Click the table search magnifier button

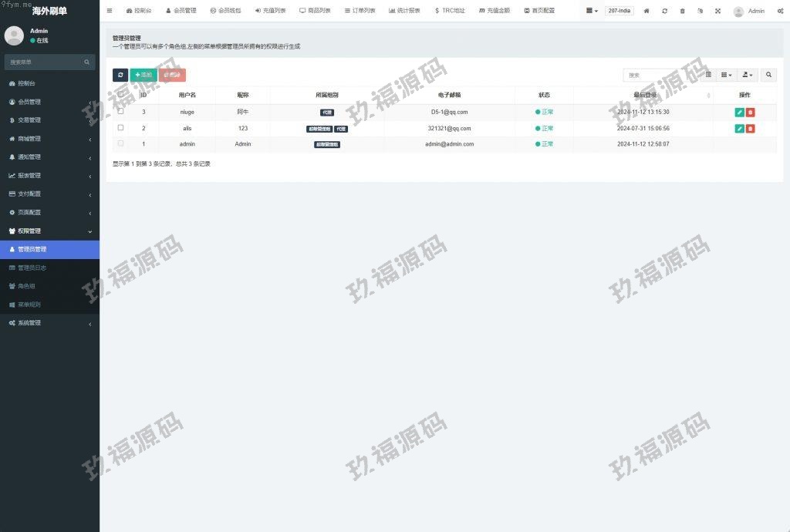(768, 75)
